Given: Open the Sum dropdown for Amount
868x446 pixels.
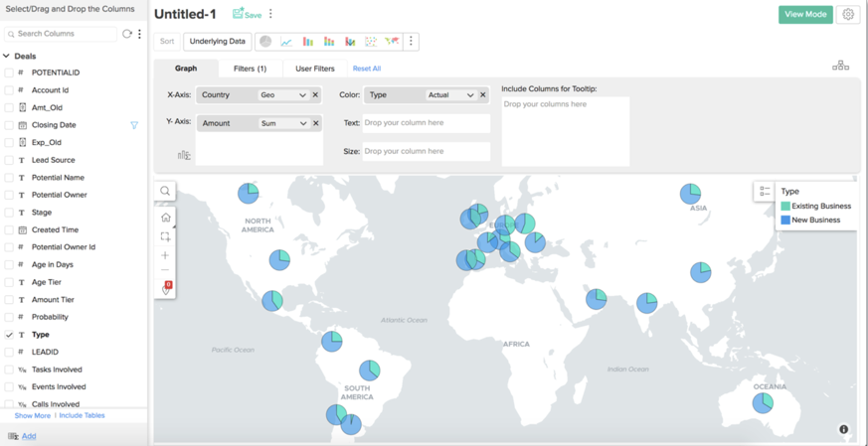Looking at the screenshot, I should 282,123.
